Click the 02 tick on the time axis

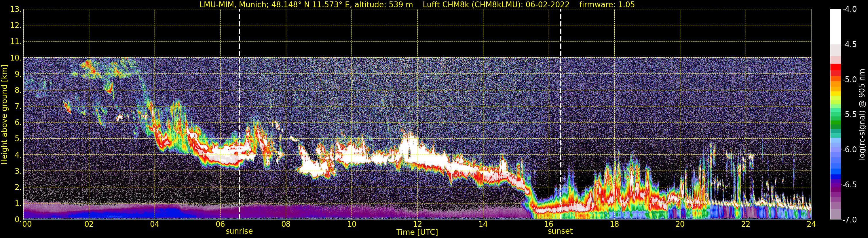pos(89,224)
